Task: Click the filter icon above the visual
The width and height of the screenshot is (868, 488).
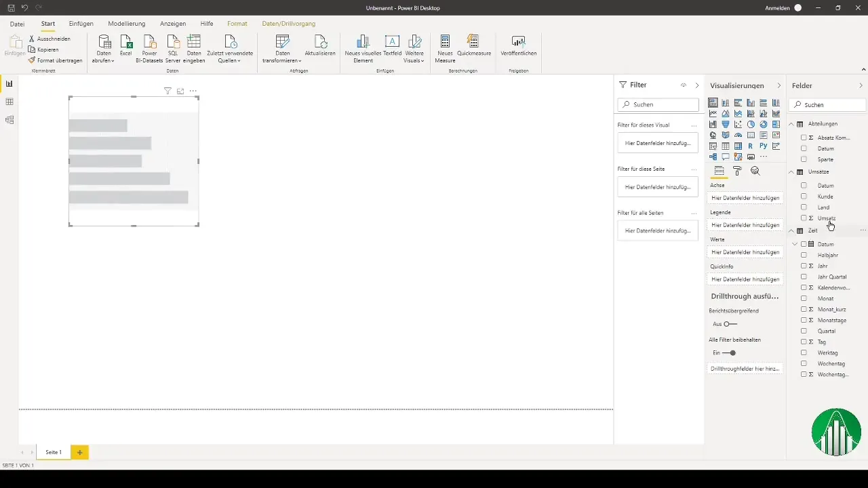Action: 167,91
